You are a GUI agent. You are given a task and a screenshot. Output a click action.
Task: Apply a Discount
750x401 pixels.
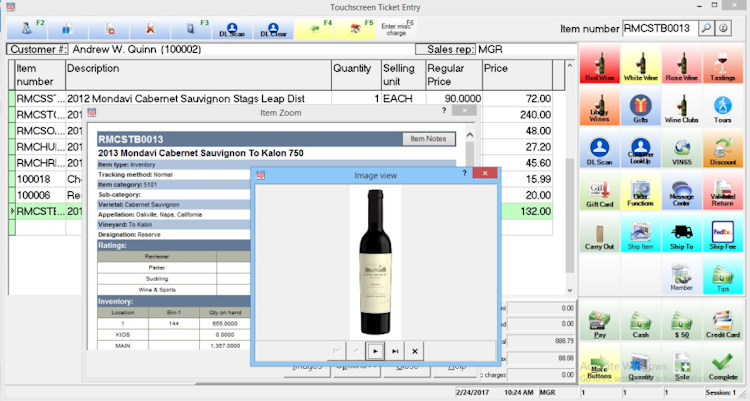[x=723, y=148]
